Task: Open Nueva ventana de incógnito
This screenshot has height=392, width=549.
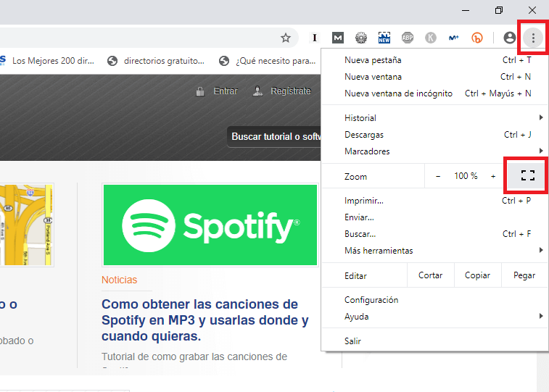Action: coord(434,93)
